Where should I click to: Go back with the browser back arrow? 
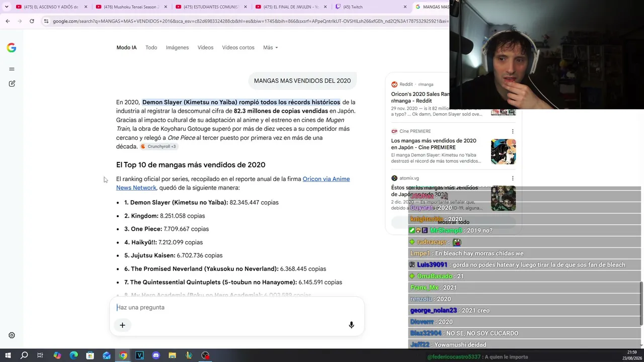8,21
